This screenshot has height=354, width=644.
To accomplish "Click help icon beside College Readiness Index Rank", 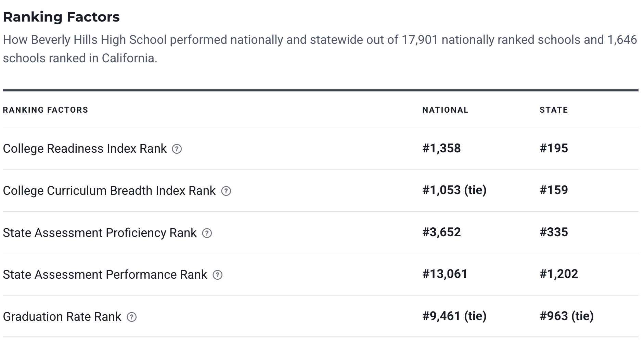I will click(x=177, y=149).
